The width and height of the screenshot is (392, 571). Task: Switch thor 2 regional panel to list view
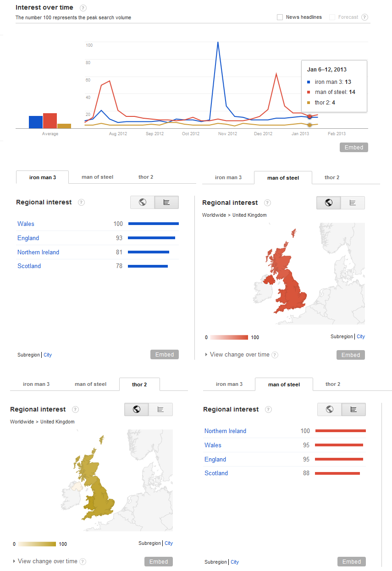(160, 409)
